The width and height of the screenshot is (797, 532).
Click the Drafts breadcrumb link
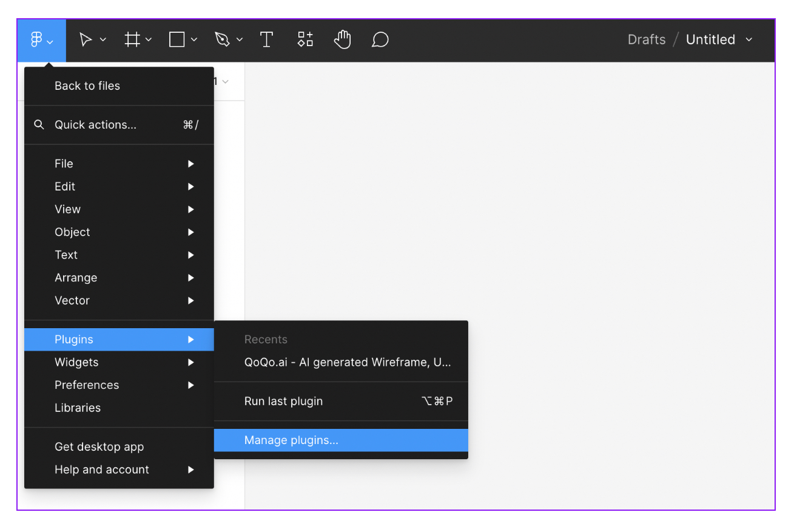[x=646, y=39]
